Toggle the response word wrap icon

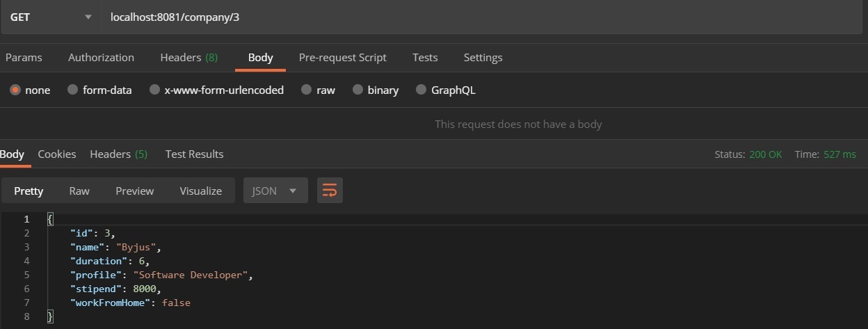click(330, 191)
